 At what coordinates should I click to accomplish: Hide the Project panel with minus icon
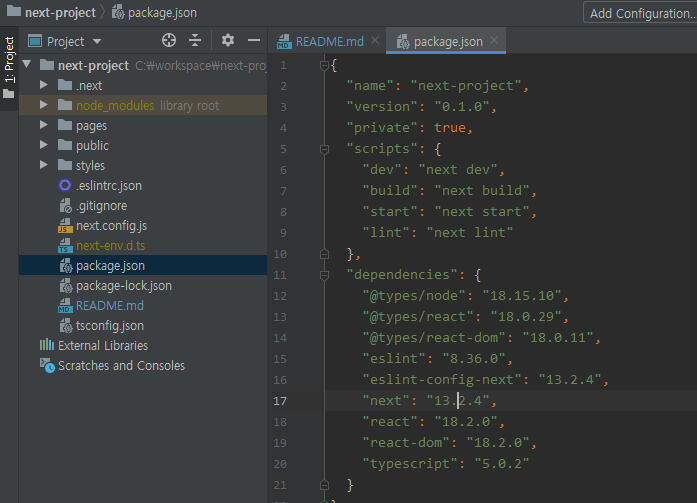(254, 40)
